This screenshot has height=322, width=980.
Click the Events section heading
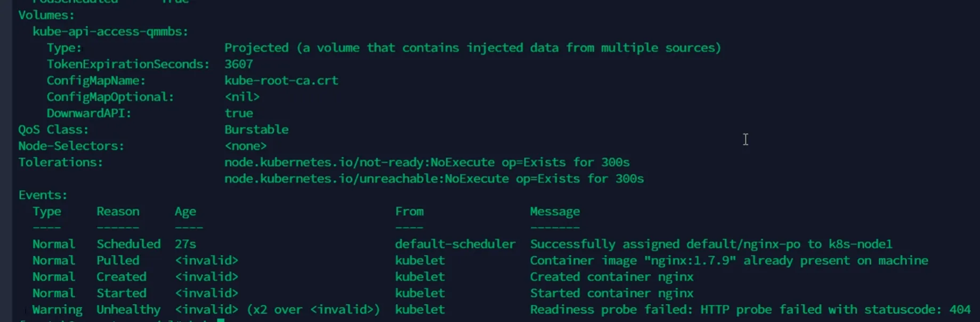click(x=43, y=195)
